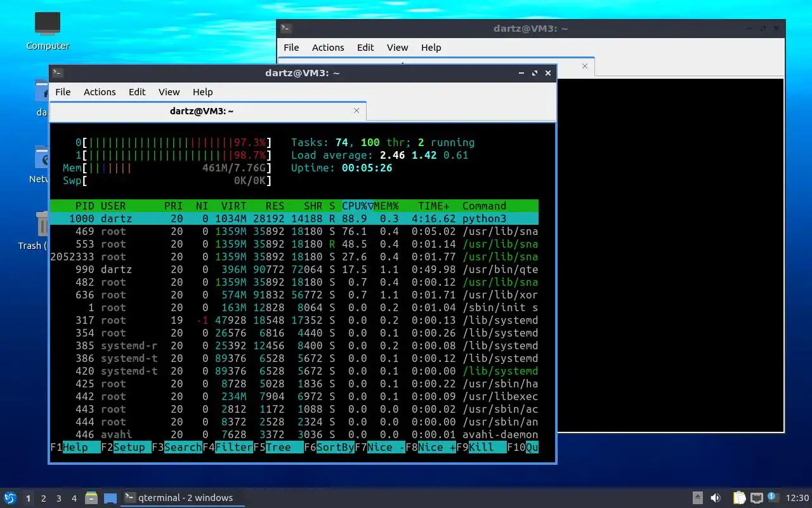Close the dartz@VM3: ~ tab in front terminal

tap(357, 110)
